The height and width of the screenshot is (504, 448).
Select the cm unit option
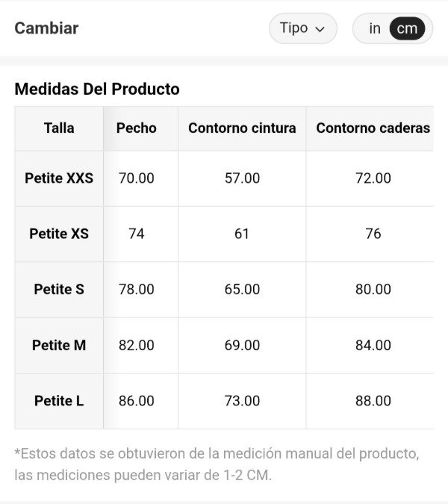coord(407,28)
